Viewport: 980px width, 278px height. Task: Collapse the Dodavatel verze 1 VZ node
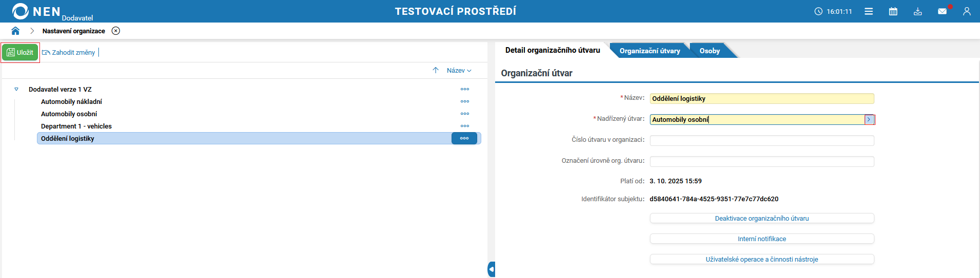[x=16, y=89]
